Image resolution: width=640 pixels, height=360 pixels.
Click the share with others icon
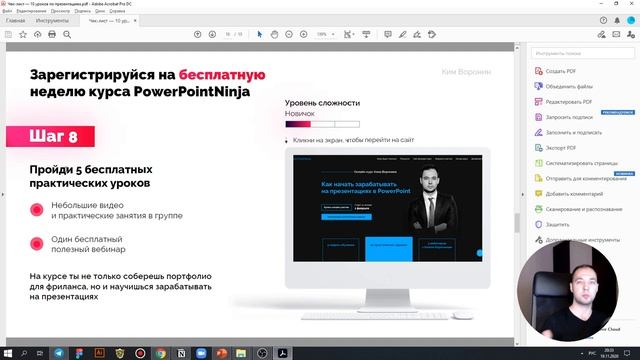(x=631, y=35)
